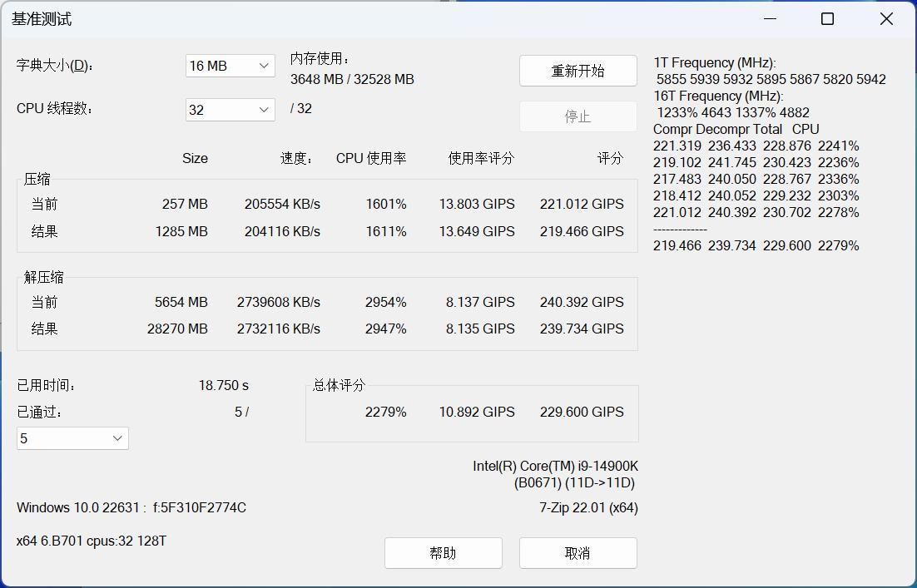
Task: Click the memory usage 3648 MB / 32528 MB
Action: click(352, 80)
